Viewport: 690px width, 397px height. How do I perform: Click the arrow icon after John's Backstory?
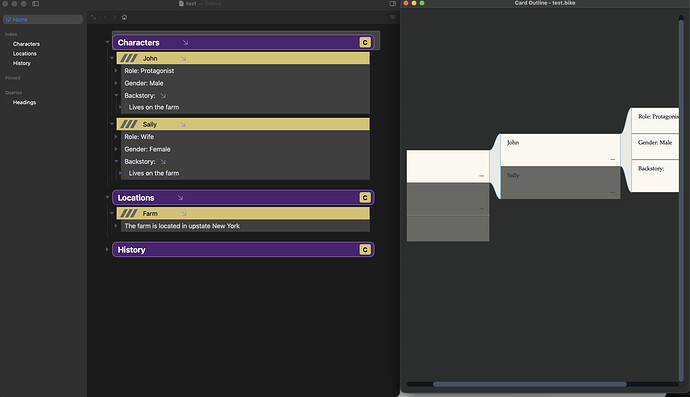pyautogui.click(x=163, y=96)
